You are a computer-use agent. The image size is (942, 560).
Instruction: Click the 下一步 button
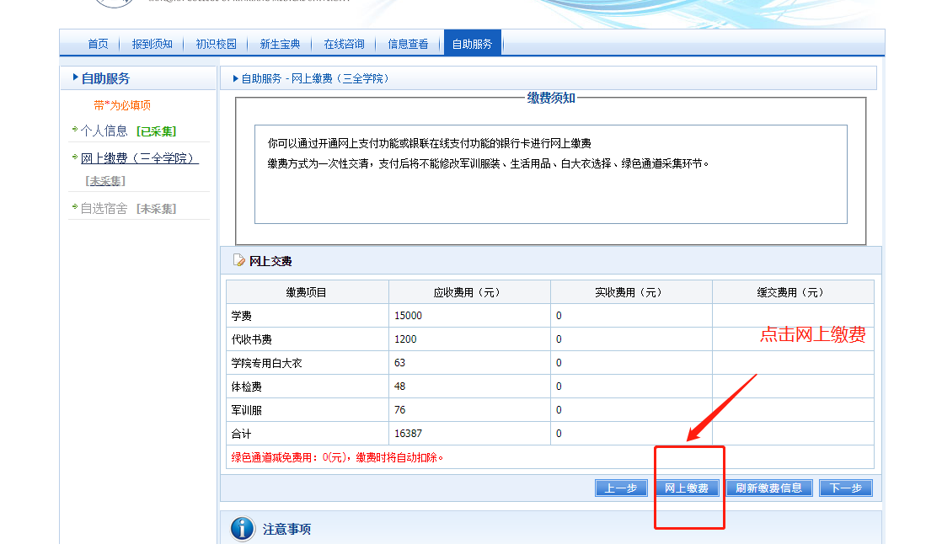845,488
